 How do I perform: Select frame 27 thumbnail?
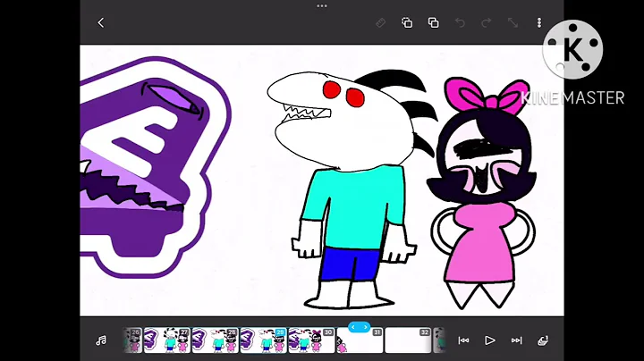[166, 340]
